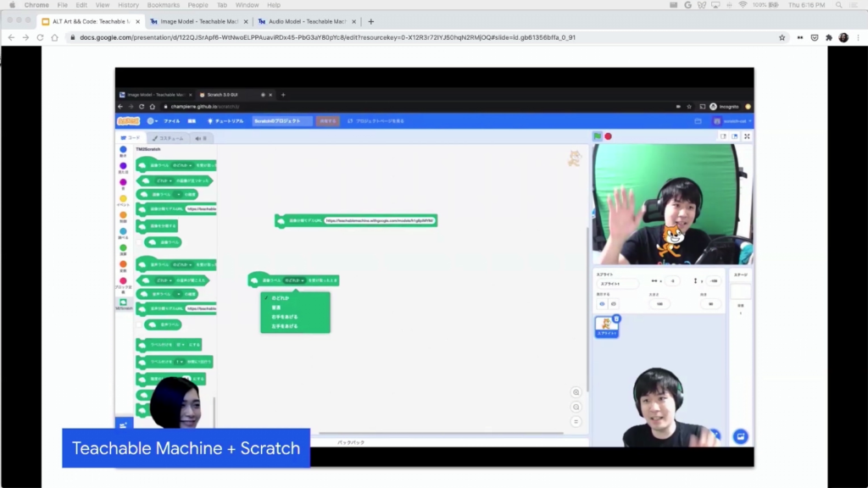Click the red stop button above stage
The height and width of the screenshot is (488, 868).
click(x=608, y=136)
